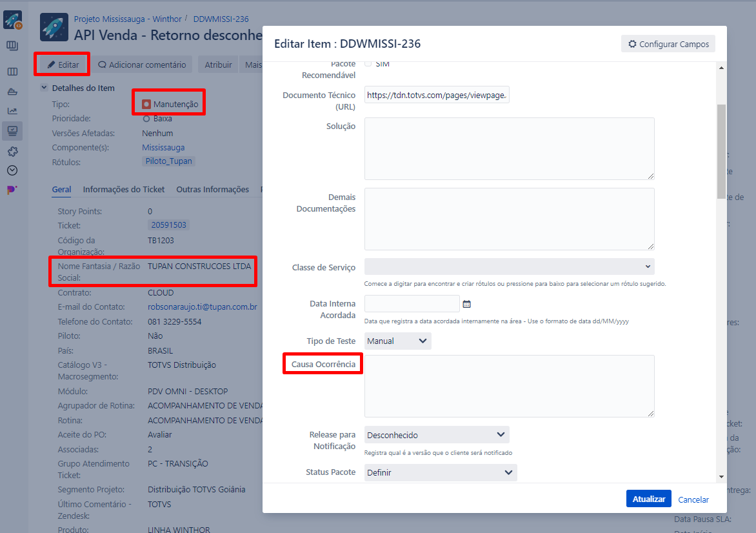Click the dialog vertical scrollbar thumb
756x533 pixels.
(x=721, y=152)
